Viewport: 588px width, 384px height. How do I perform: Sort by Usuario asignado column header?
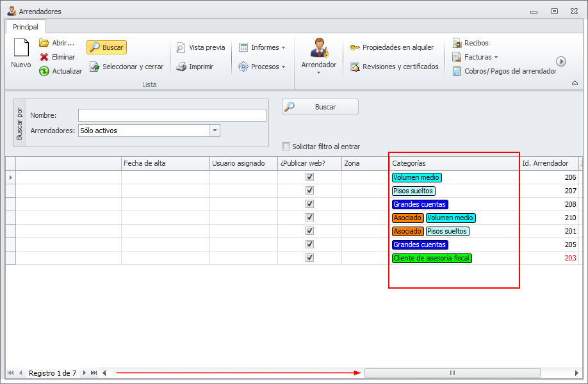(x=244, y=163)
